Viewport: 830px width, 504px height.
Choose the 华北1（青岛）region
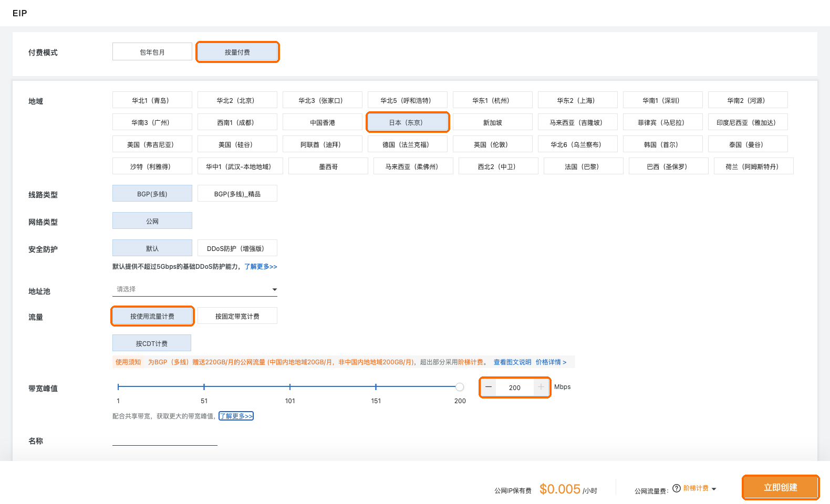(x=152, y=100)
